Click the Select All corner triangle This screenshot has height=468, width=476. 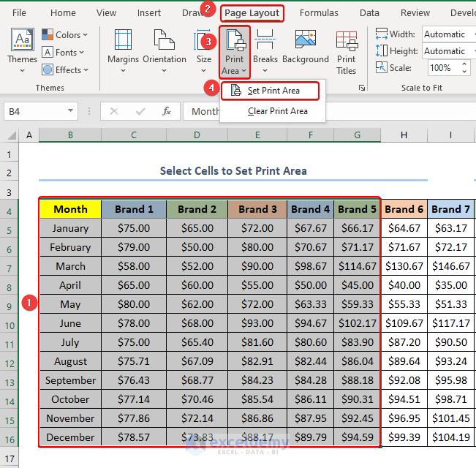pos(12,135)
